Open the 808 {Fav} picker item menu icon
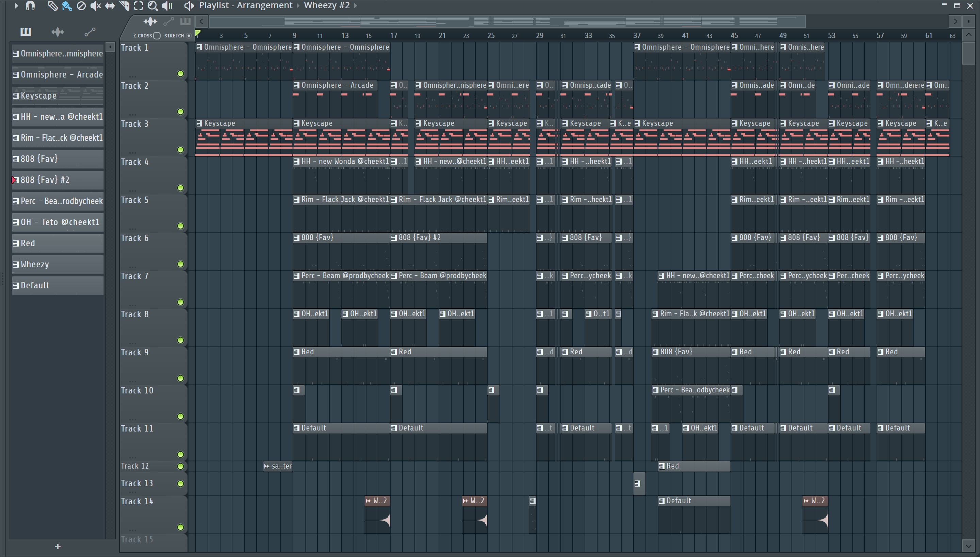 click(x=16, y=159)
